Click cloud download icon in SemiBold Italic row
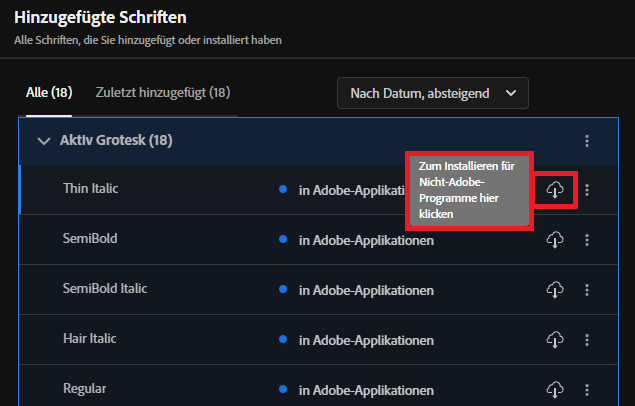 click(555, 290)
